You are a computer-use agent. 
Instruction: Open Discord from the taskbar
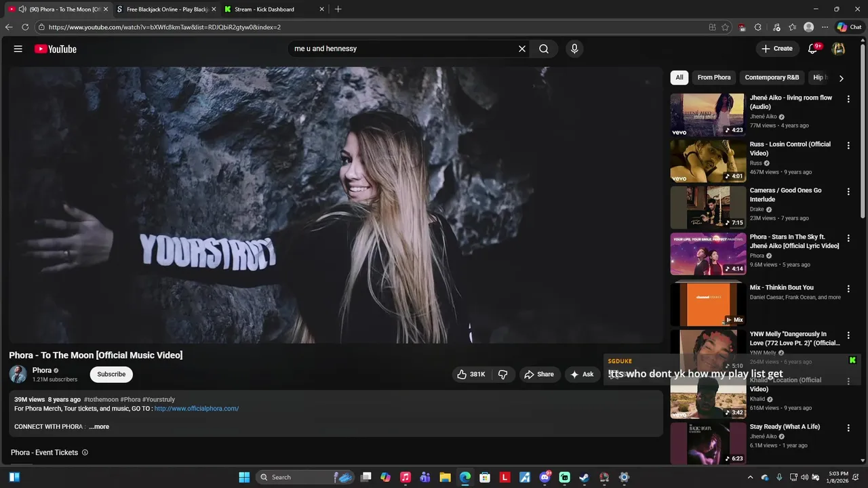pos(545,477)
